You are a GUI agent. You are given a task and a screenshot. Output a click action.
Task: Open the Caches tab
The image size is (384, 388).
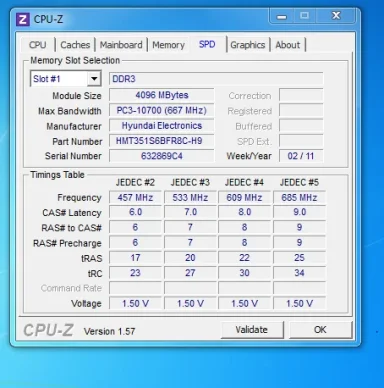(75, 45)
